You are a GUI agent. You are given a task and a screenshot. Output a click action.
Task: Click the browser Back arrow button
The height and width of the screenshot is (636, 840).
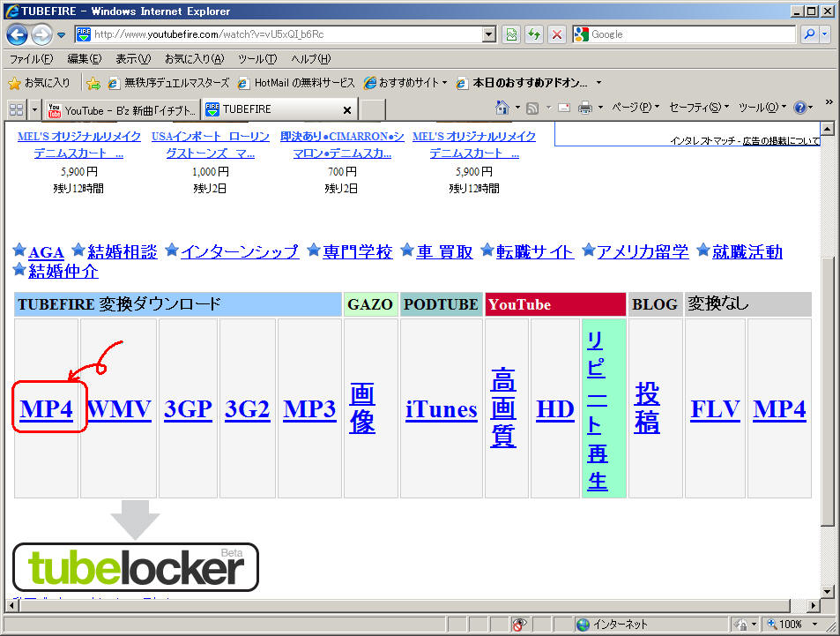pyautogui.click(x=17, y=34)
